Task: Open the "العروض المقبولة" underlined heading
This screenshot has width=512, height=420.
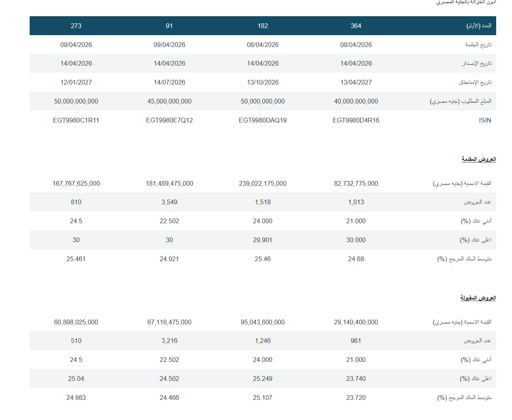Action: point(478,298)
